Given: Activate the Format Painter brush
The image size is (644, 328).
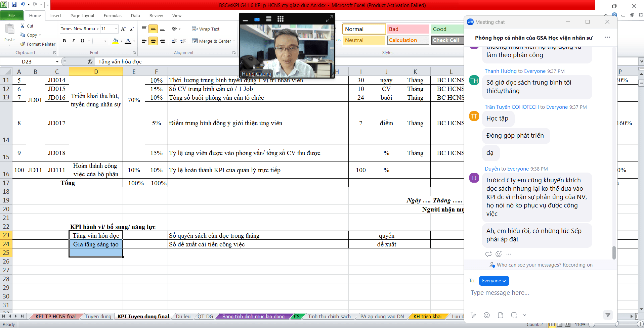Looking at the screenshot, I should [38, 44].
